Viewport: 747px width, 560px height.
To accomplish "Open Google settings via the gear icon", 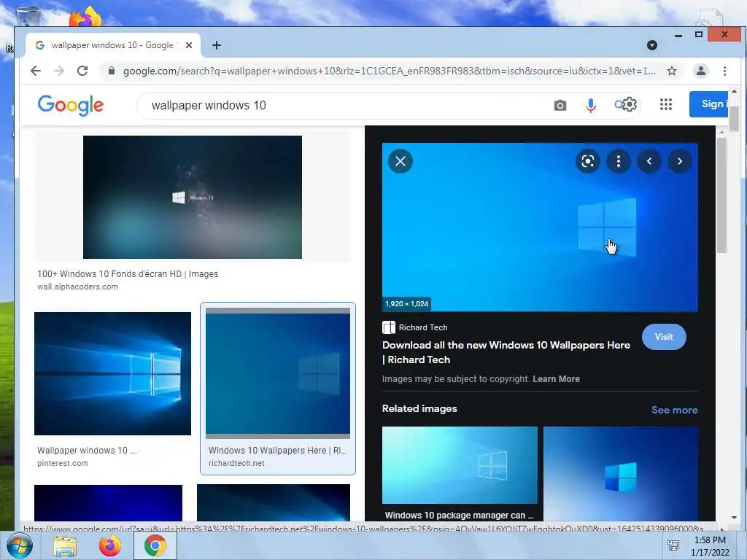I will (x=630, y=104).
